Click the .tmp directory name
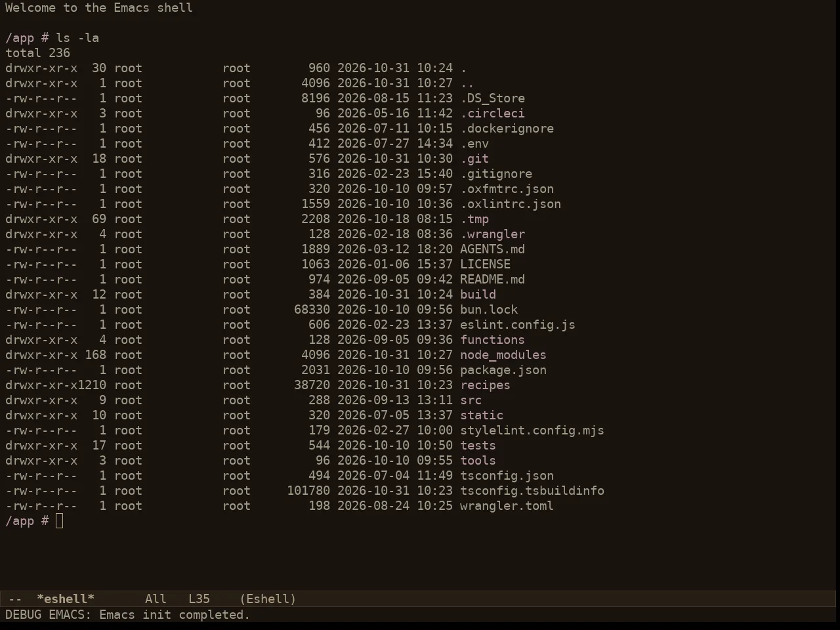Screen dimensions: 840x630 (474, 219)
